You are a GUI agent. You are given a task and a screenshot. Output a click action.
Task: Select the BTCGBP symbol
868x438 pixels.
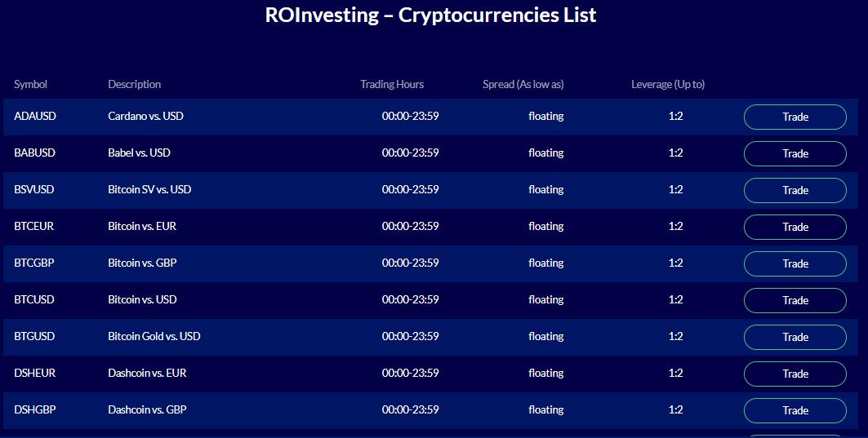(x=33, y=263)
